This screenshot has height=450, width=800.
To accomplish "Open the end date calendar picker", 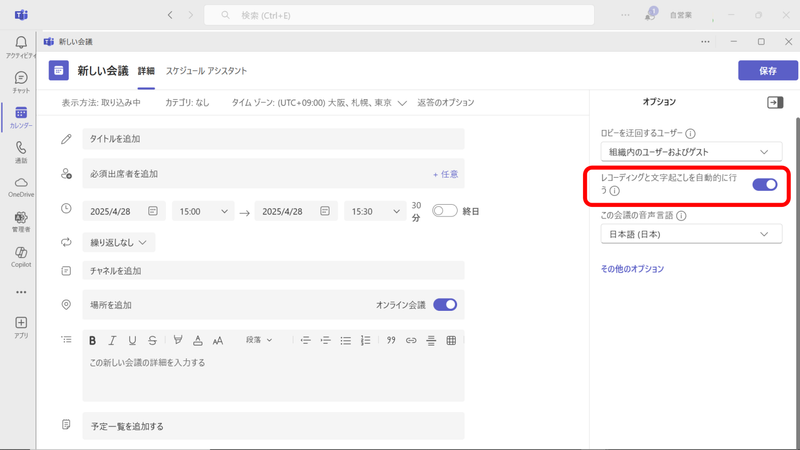I will (x=324, y=211).
